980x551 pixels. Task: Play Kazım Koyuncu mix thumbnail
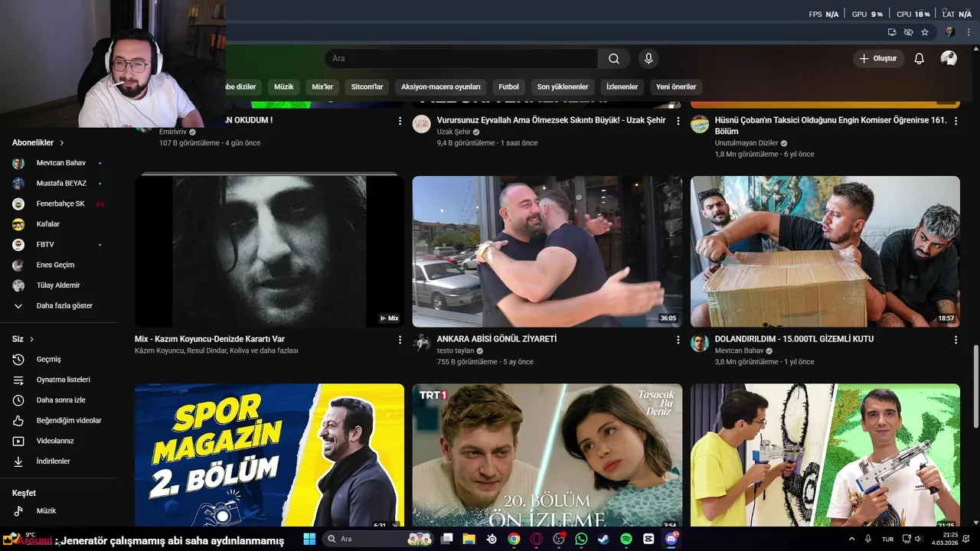click(269, 252)
